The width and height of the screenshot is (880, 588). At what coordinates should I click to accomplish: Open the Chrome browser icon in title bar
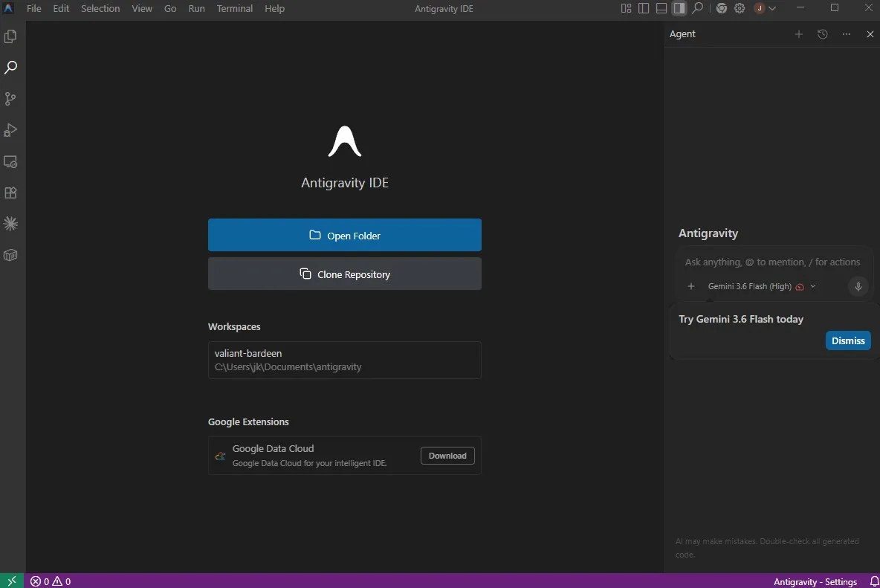722,8
